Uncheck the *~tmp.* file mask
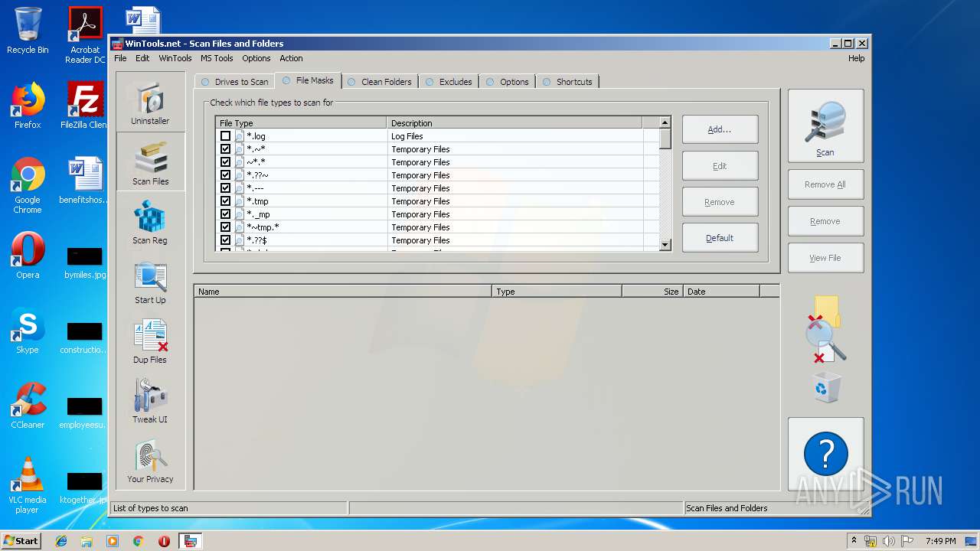 point(225,227)
